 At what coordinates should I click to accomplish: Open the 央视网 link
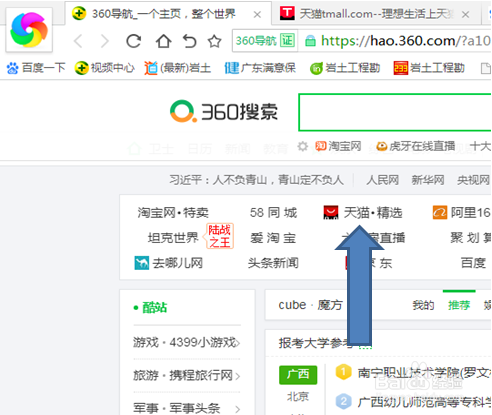pos(473,180)
